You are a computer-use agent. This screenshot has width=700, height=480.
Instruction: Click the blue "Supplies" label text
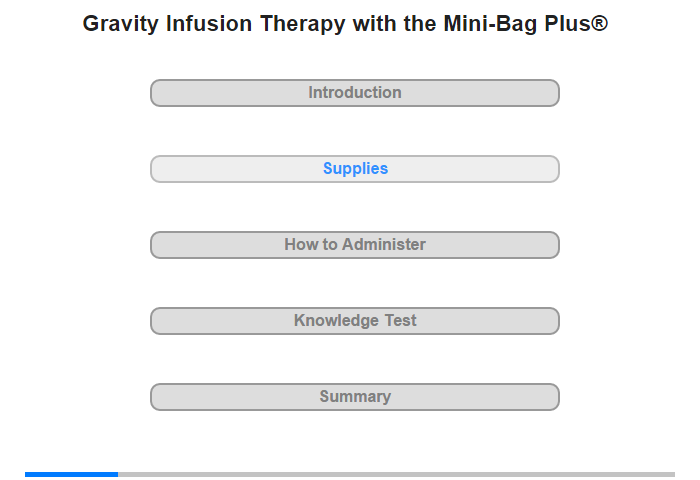[355, 169]
